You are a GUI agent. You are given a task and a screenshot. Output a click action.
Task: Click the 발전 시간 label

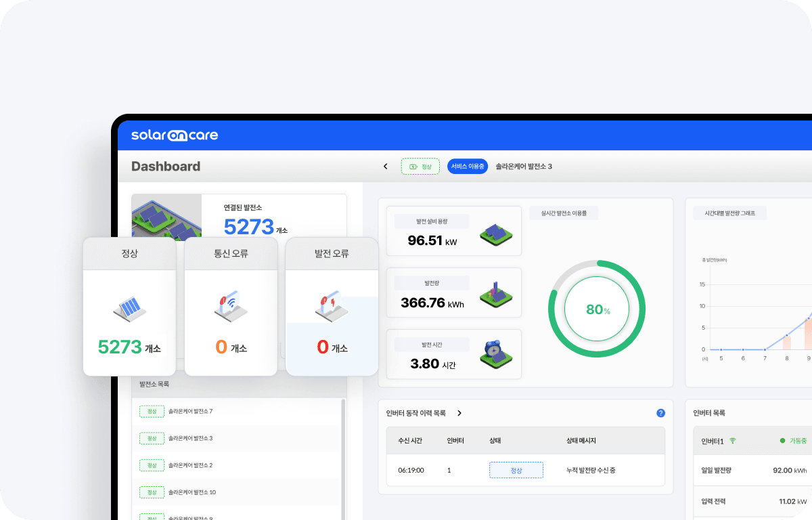tap(432, 345)
